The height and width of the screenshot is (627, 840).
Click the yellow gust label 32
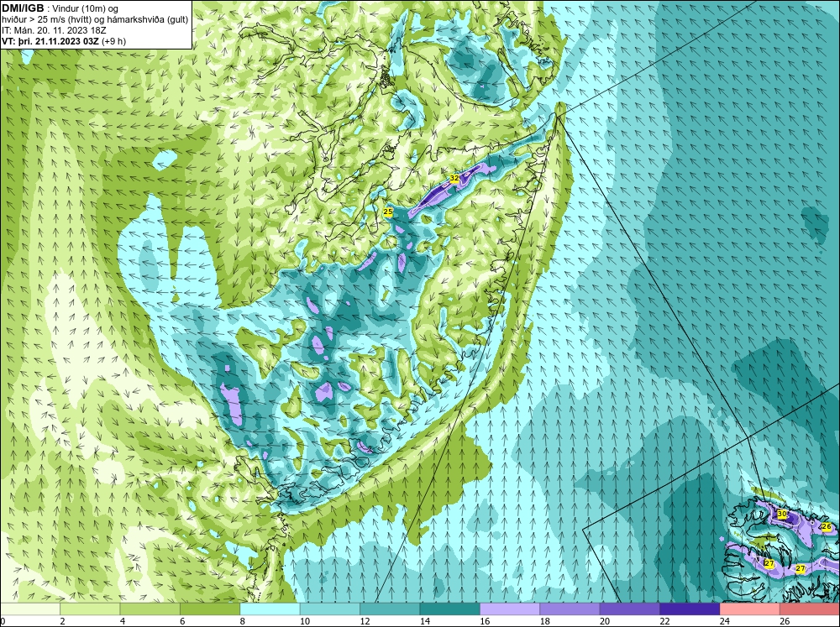pyautogui.click(x=454, y=178)
